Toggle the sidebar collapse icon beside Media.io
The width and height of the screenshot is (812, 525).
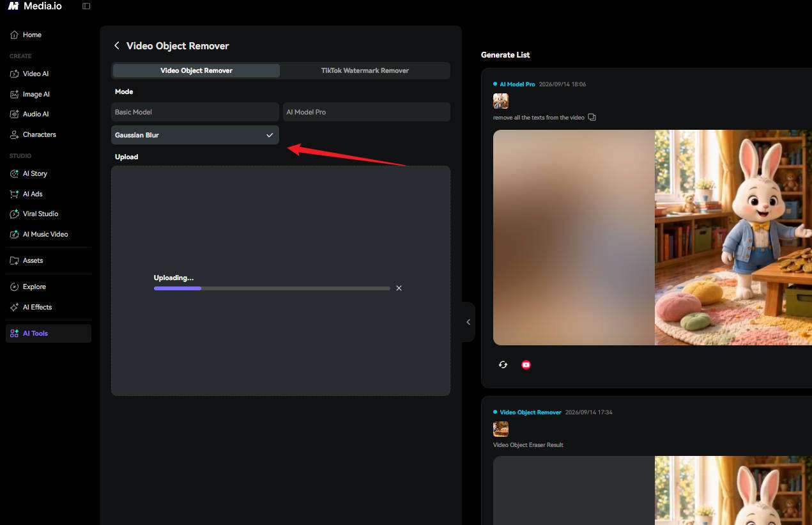point(86,6)
